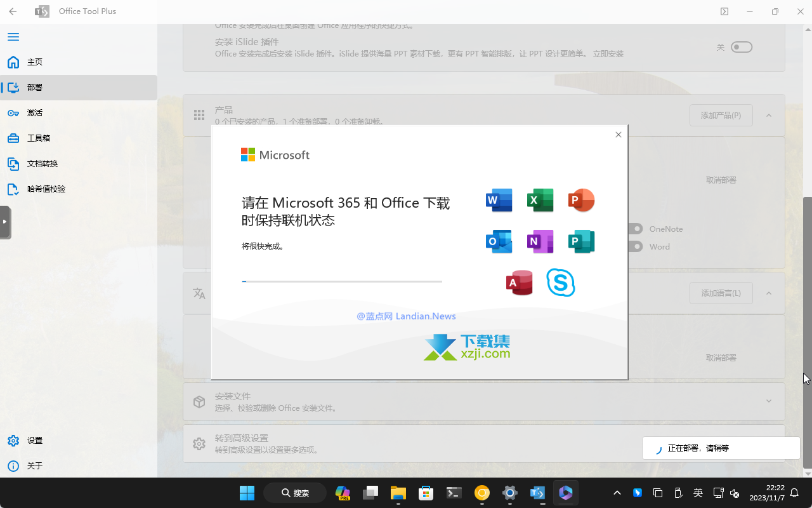Viewport: 812px width, 508px height.
Task: Click 取消部署 in the products section
Action: tap(721, 180)
